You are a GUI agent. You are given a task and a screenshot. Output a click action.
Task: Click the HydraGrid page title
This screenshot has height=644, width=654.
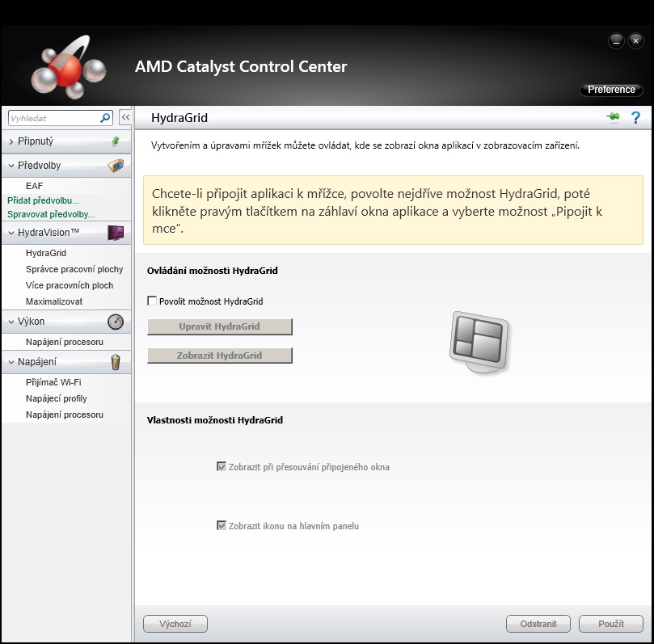tap(179, 118)
